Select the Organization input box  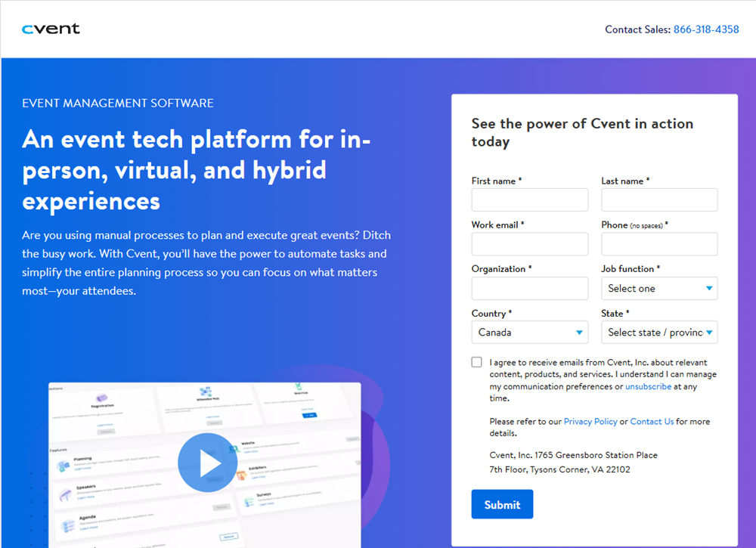529,288
